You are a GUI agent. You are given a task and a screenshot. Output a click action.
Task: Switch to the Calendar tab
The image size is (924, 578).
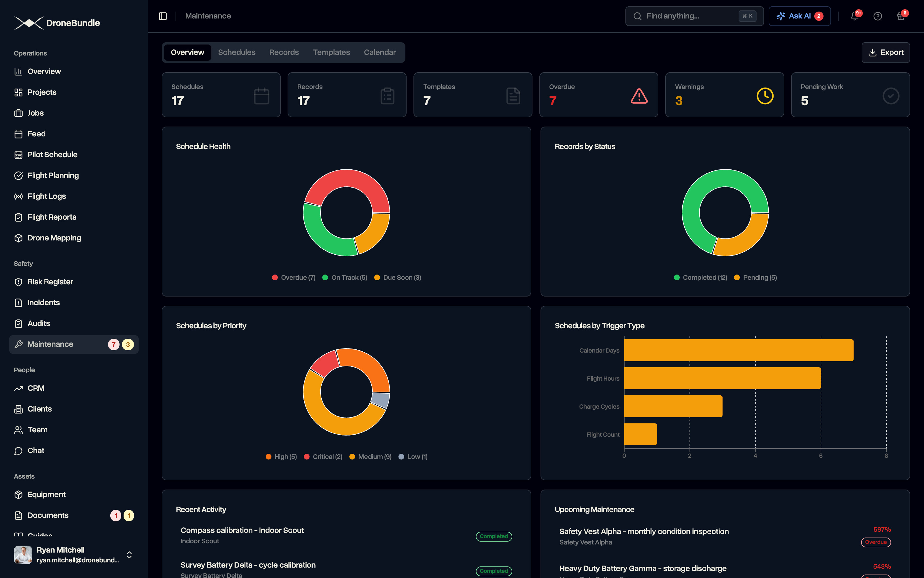[x=379, y=52]
